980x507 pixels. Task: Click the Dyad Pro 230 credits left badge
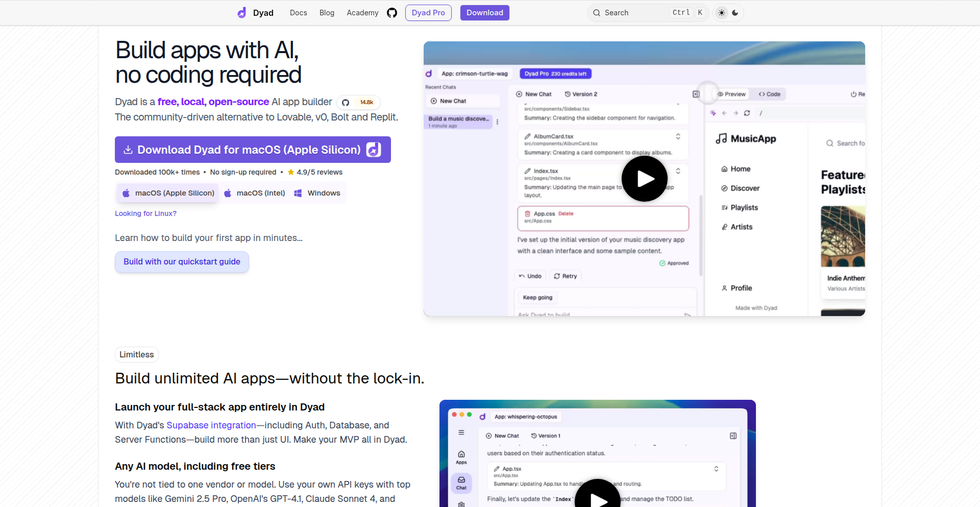(555, 74)
